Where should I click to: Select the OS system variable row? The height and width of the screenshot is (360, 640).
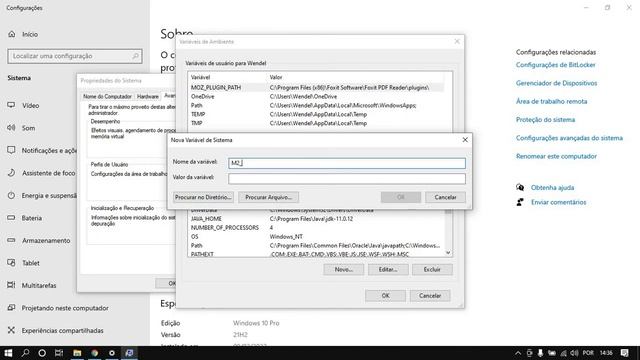(x=316, y=237)
